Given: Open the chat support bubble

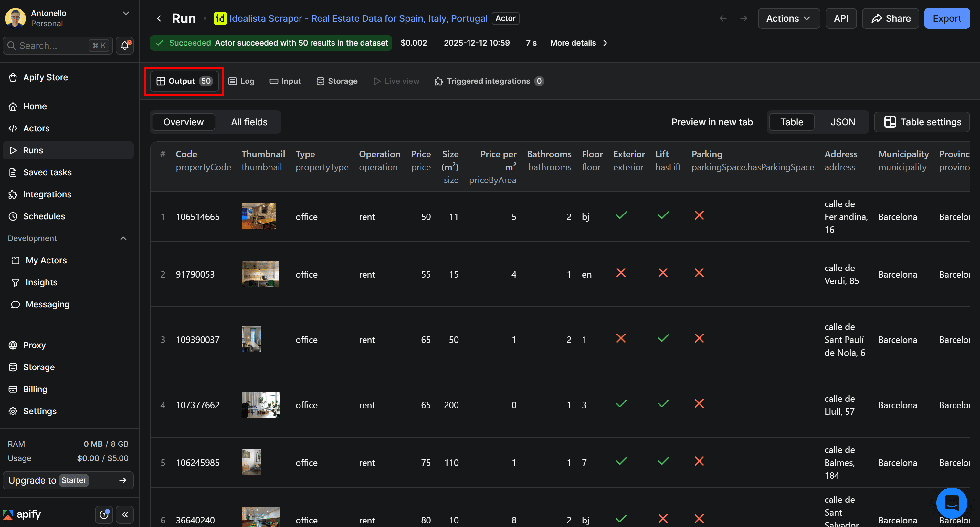Looking at the screenshot, I should pyautogui.click(x=952, y=503).
